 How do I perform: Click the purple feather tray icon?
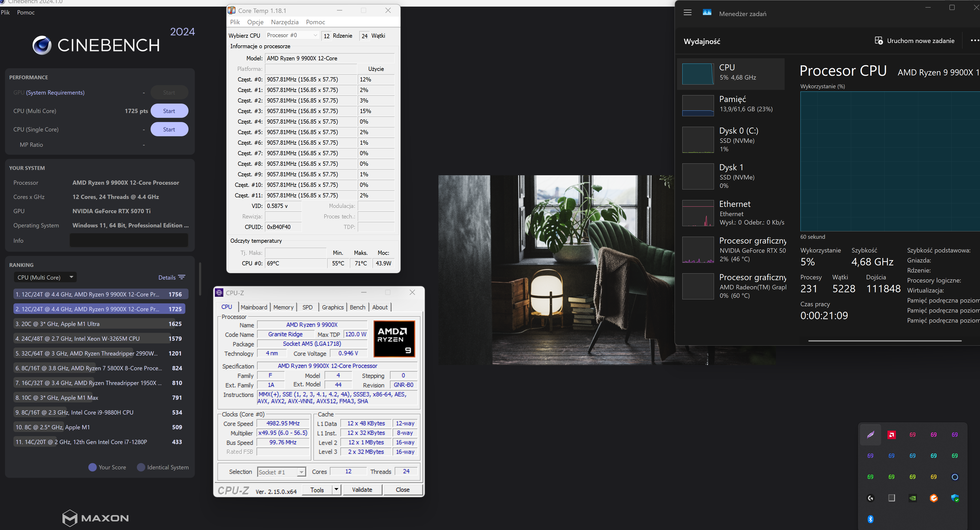[870, 435]
